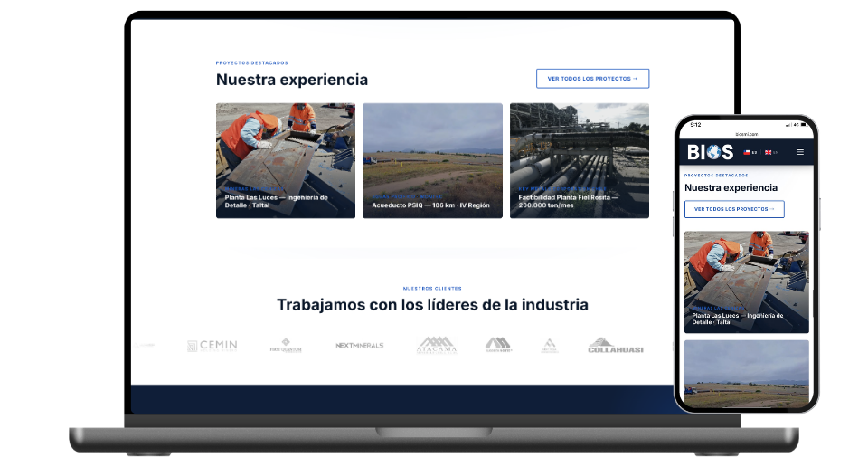
Task: Click 'Ver todos los proyectos' button on laptop
Action: coord(592,79)
